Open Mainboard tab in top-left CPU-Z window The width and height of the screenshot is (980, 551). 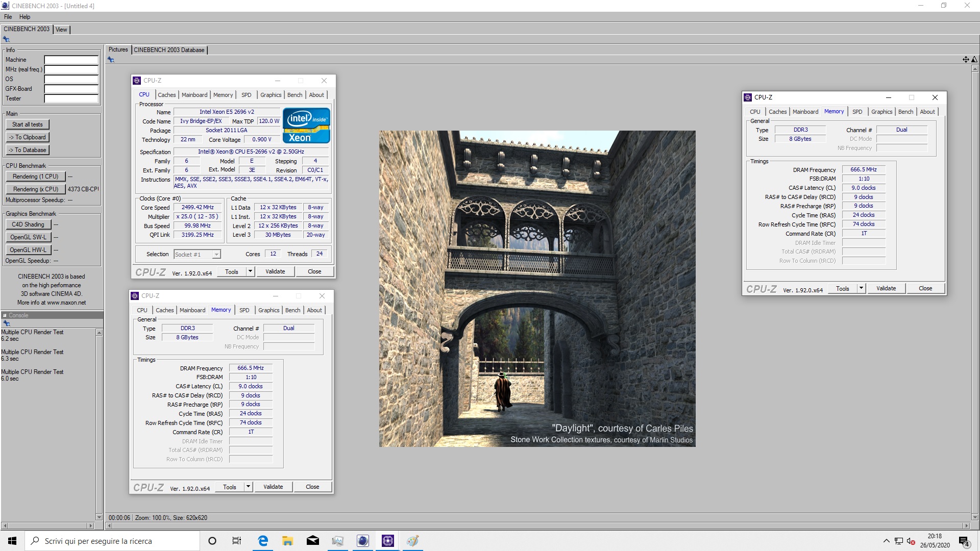[194, 95]
